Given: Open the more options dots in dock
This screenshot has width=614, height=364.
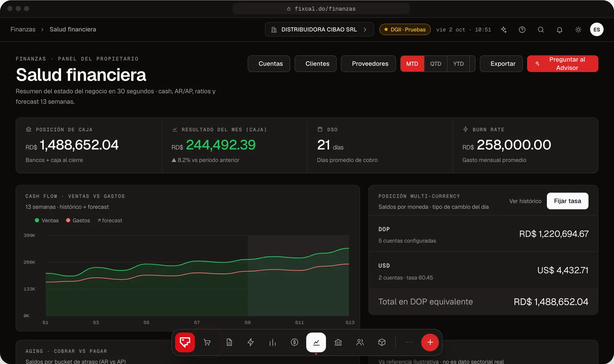Looking at the screenshot, I should [409, 342].
